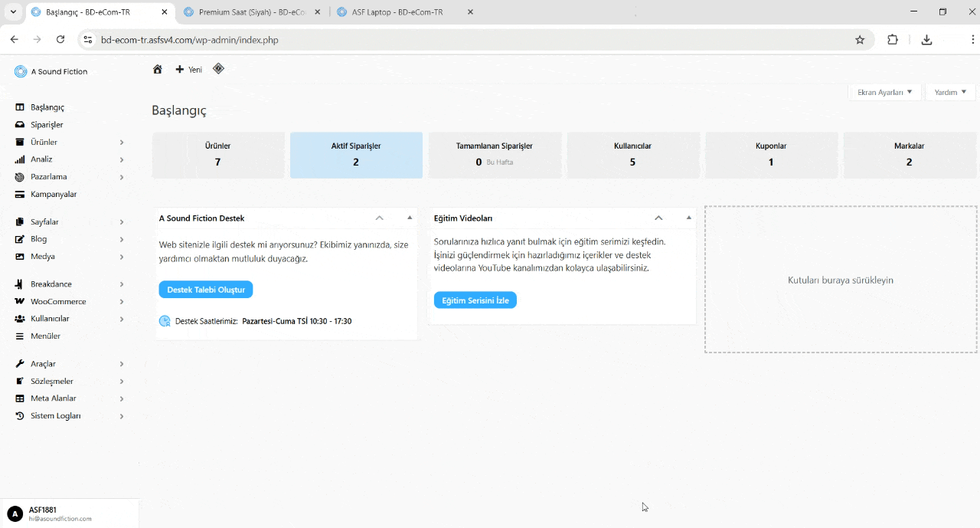Bookmark this page with star icon

pos(860,40)
